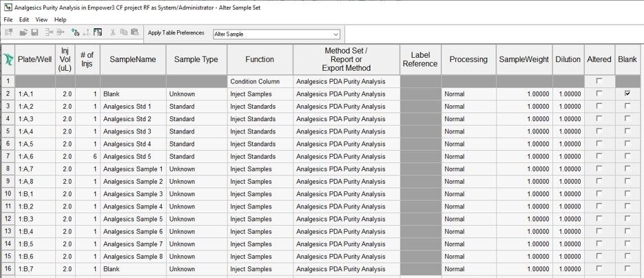Click the Condition Column function cell

(260, 81)
